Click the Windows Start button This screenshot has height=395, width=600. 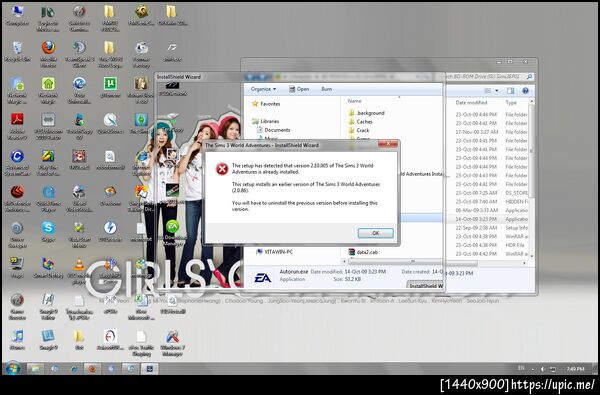12,368
